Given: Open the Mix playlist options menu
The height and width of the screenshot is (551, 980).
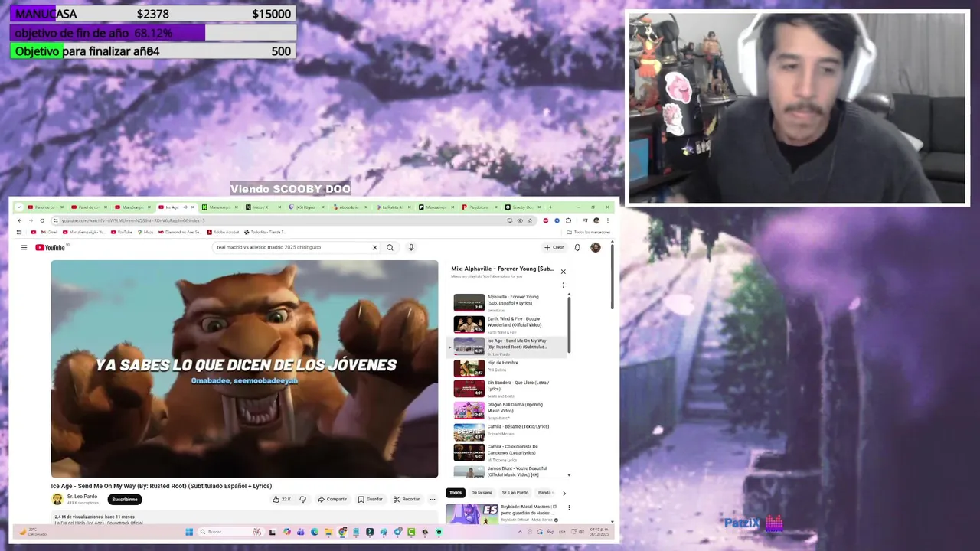Looking at the screenshot, I should click(x=563, y=285).
